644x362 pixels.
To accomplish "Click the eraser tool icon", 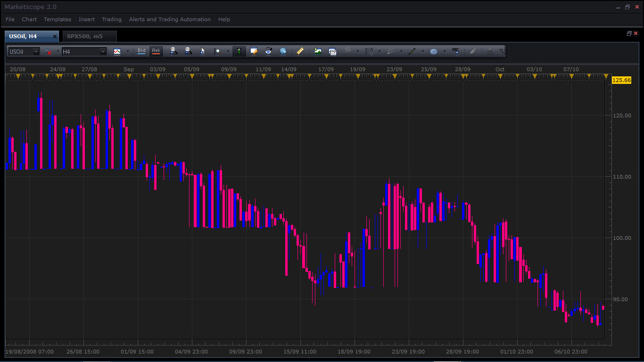I will 473,51.
